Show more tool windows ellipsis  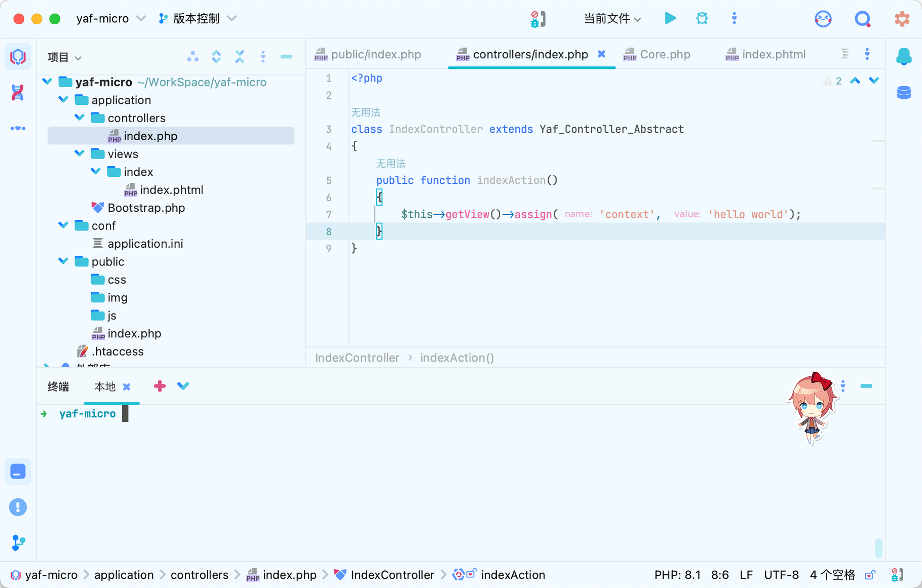click(x=18, y=128)
